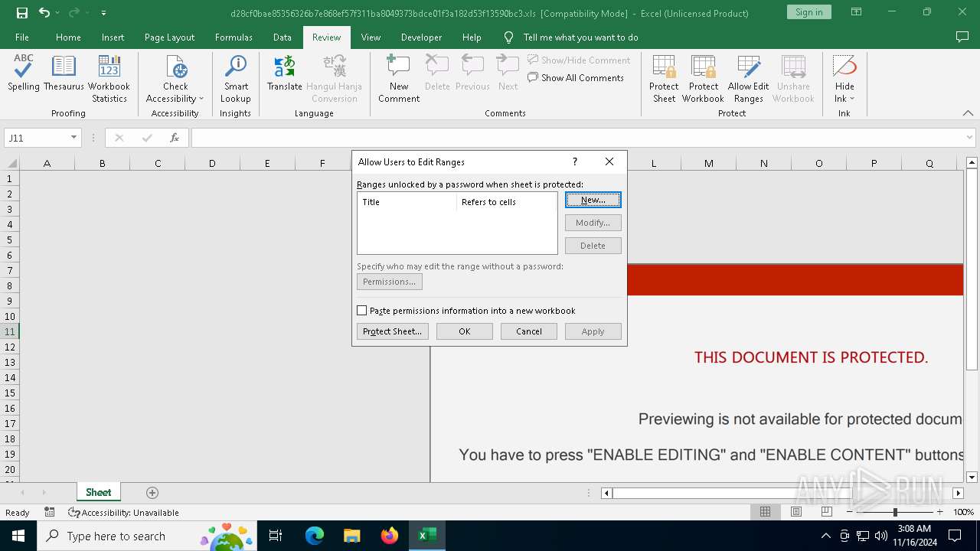The width and height of the screenshot is (980, 551).
Task: Click the insert function fx icon
Action: coord(175,138)
